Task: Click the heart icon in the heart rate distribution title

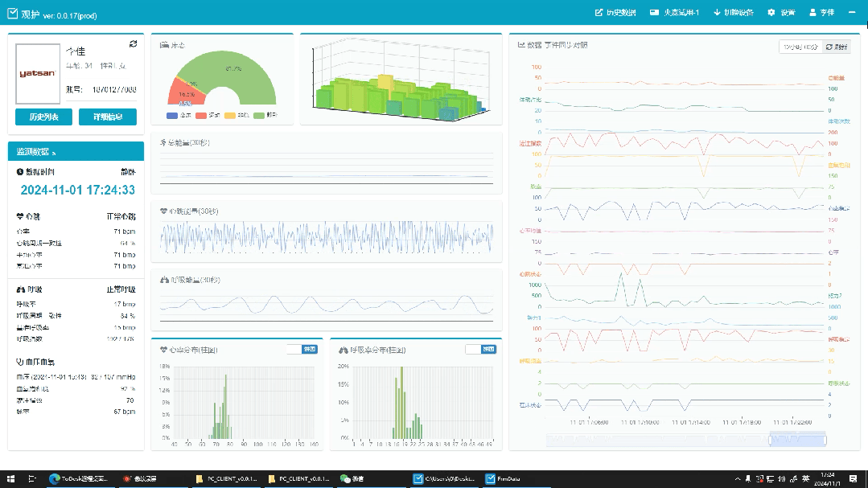Action: tap(164, 350)
